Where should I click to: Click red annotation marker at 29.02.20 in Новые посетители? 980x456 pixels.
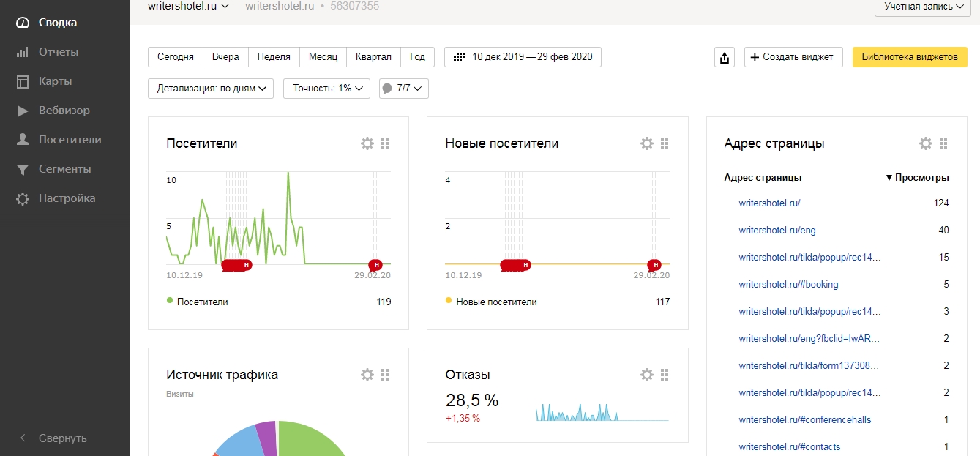coord(655,265)
